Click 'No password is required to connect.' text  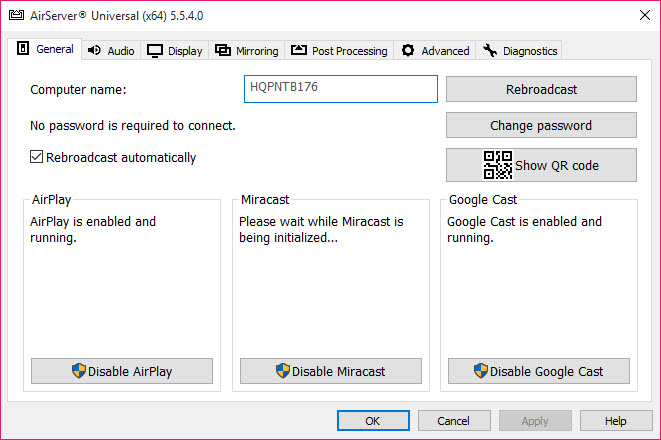[133, 126]
